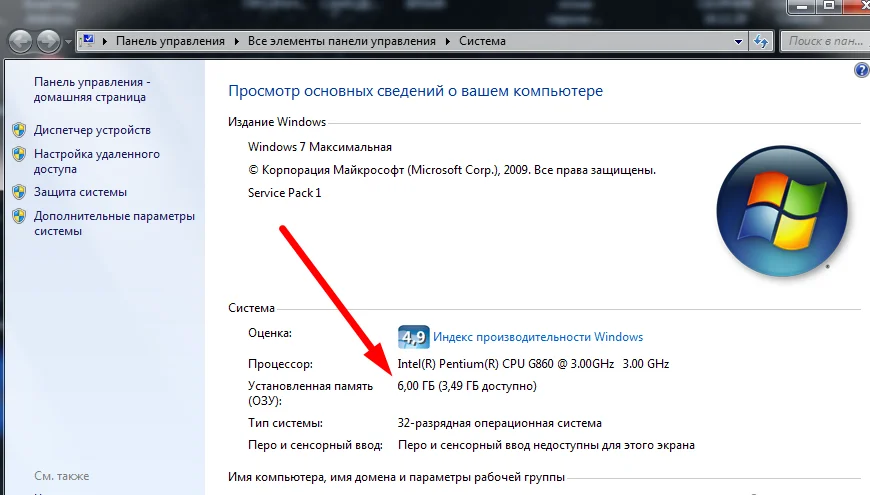Select Система breadcrumb in address bar
Screen dimensions: 870x495
(482, 41)
